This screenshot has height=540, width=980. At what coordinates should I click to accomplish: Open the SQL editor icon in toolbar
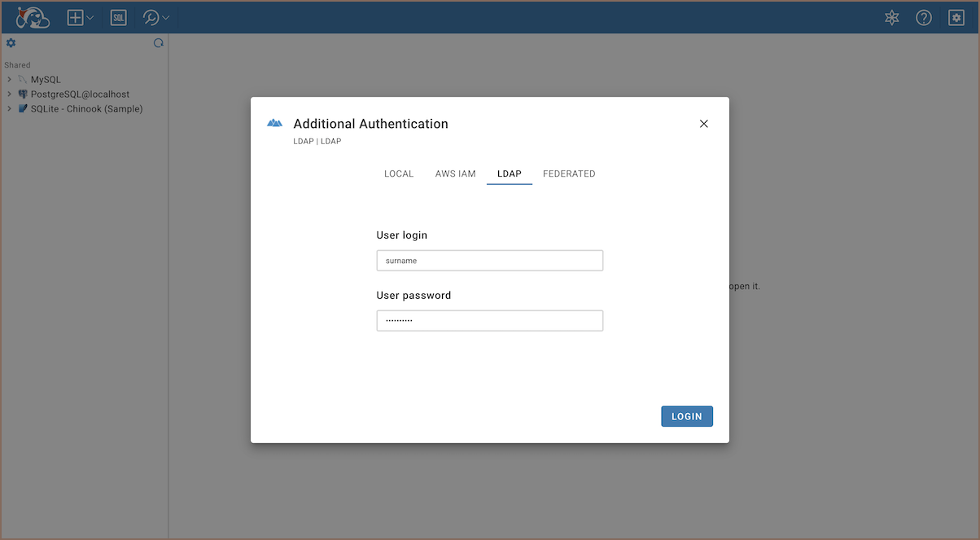coord(119,17)
